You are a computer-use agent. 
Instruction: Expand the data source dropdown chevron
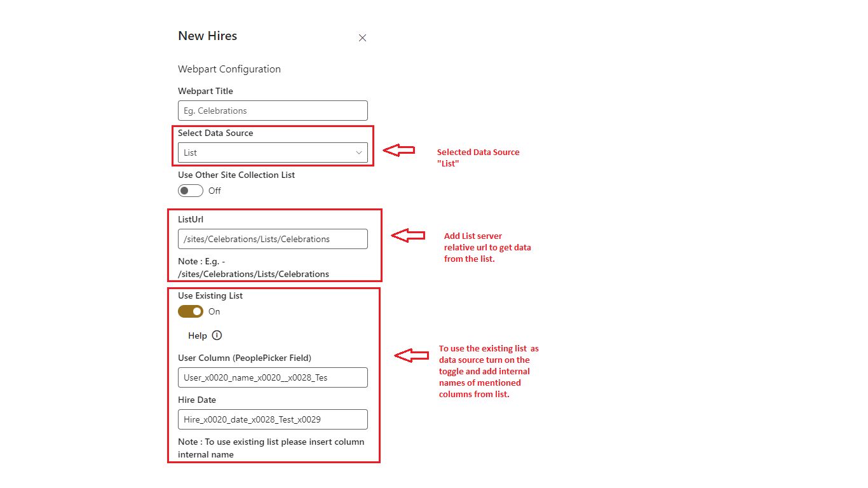click(x=359, y=152)
